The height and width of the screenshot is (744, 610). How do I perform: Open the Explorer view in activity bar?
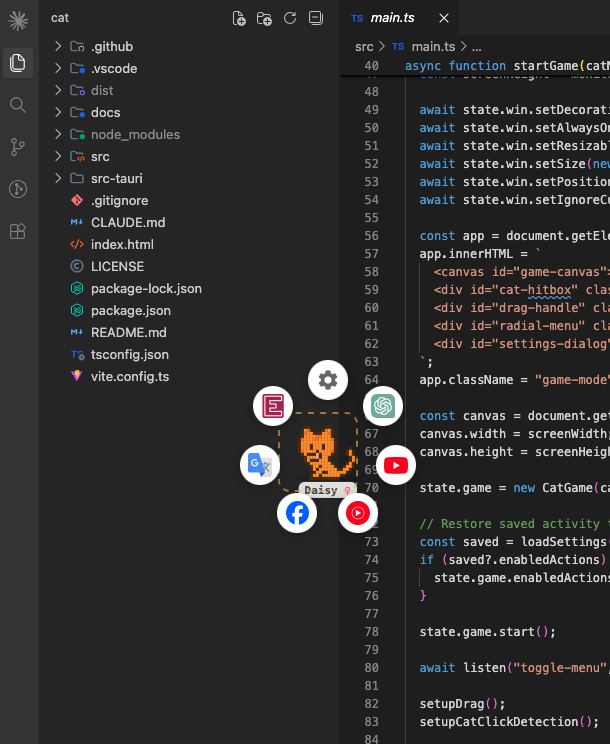18,63
